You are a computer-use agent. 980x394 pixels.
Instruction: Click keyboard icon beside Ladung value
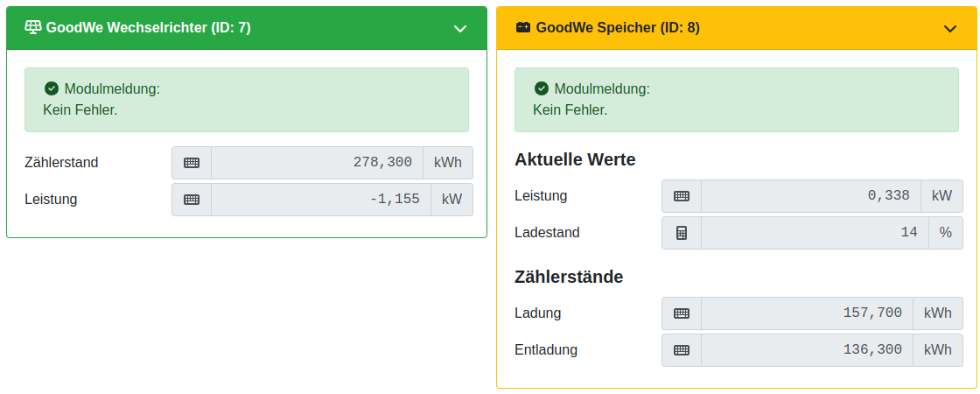pyautogui.click(x=682, y=313)
